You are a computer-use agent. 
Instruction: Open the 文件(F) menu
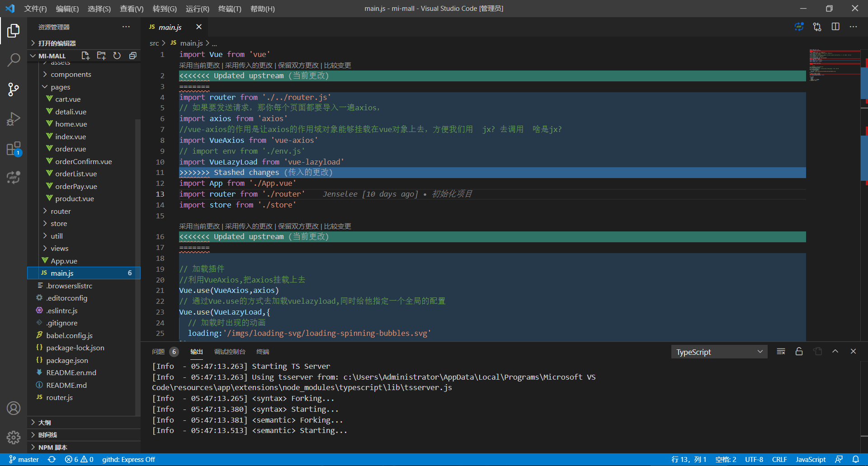[35, 9]
